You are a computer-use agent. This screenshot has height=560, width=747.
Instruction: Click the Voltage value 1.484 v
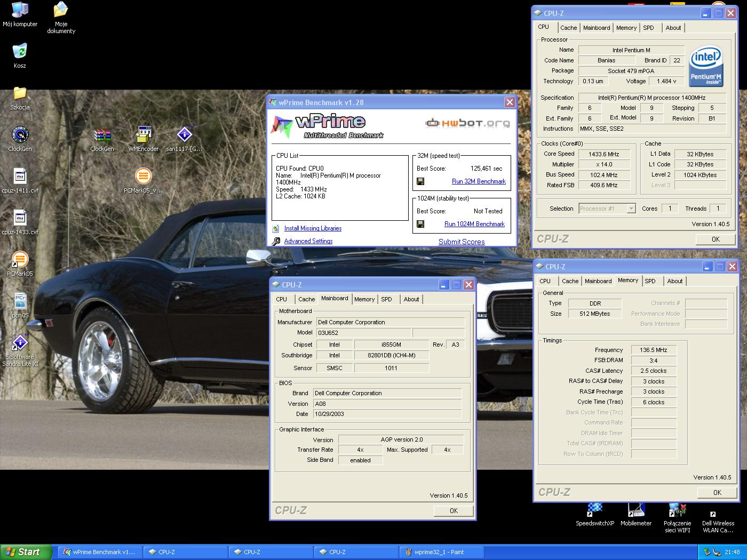666,81
